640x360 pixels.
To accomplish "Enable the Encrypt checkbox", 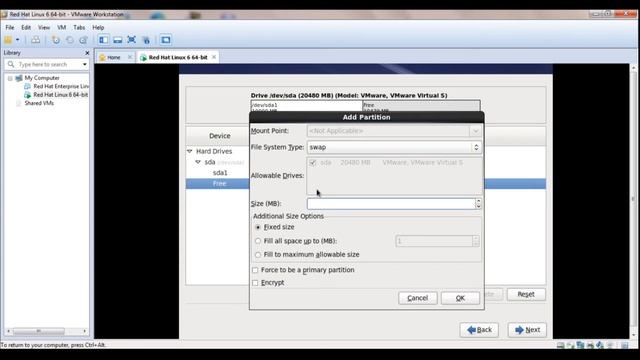I will tap(255, 283).
